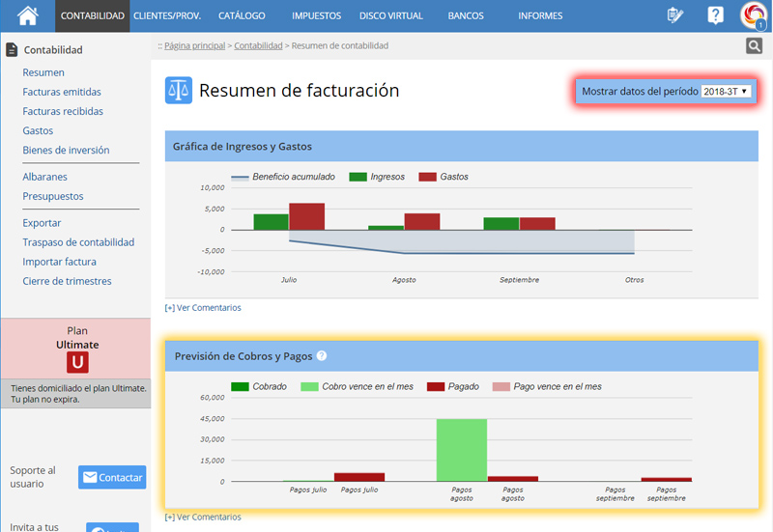The width and height of the screenshot is (773, 532).
Task: Click the Contactar support button
Action: [x=112, y=477]
